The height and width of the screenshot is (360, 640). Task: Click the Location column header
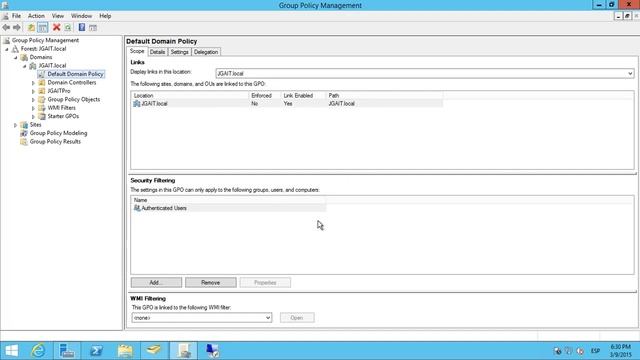190,96
